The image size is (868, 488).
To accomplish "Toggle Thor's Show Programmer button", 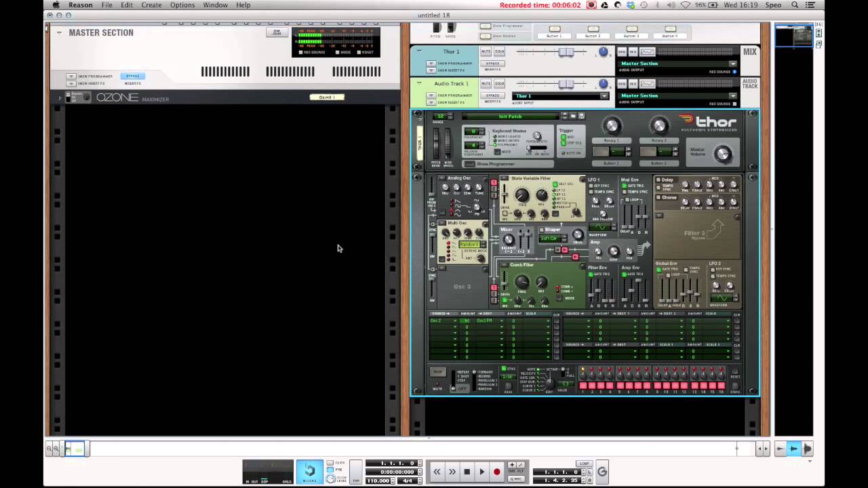I will [x=469, y=163].
